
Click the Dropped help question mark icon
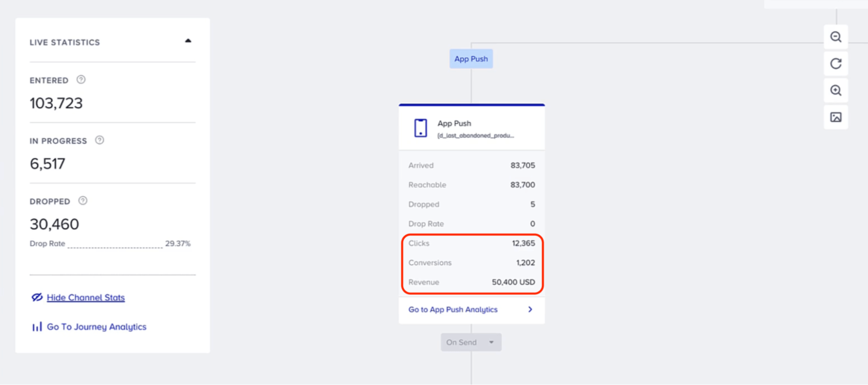[x=83, y=201]
